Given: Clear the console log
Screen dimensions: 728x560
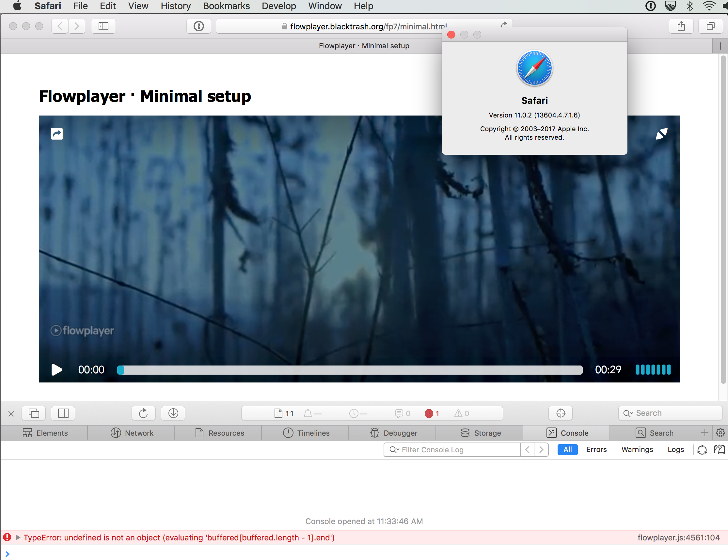Looking at the screenshot, I should (702, 449).
